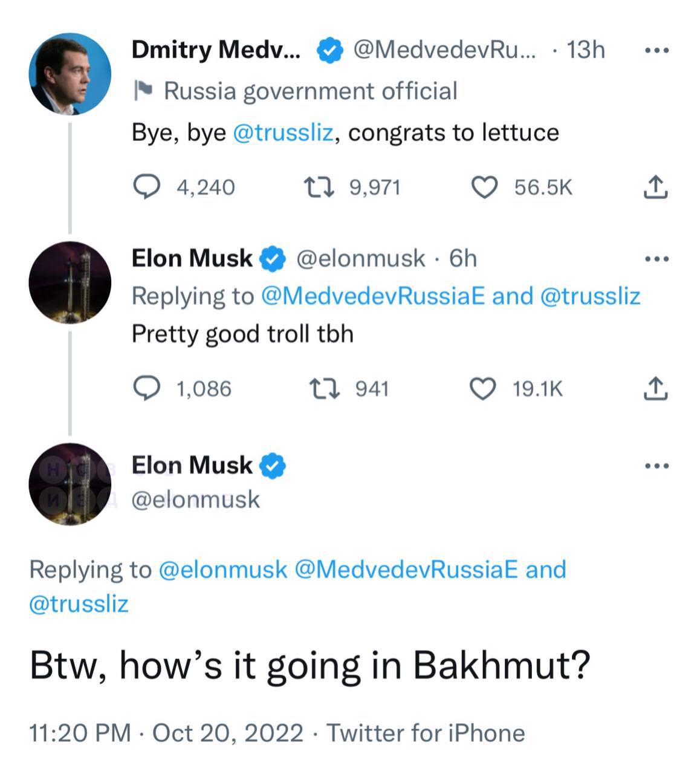Open more options on Medvedev's tweet
The height and width of the screenshot is (774, 700).
click(x=656, y=51)
